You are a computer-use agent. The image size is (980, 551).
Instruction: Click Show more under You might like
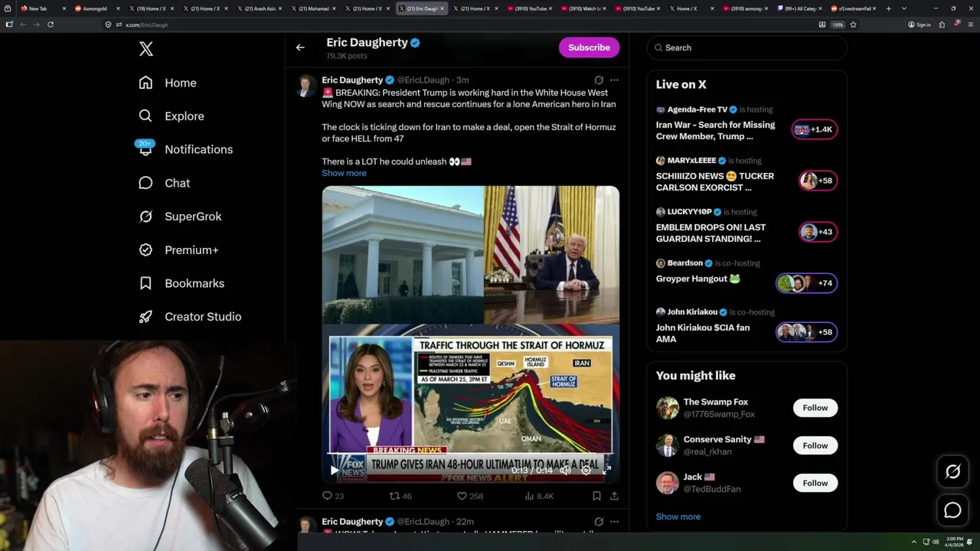678,517
